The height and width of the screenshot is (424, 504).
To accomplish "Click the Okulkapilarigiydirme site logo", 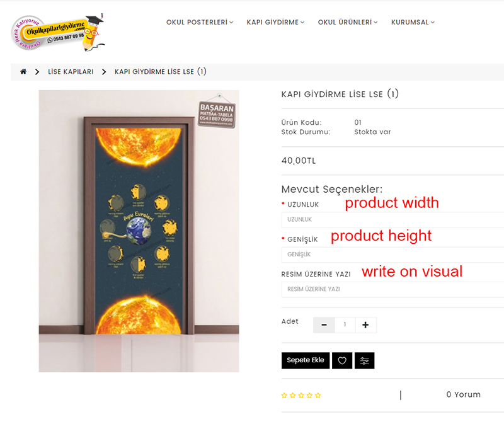I will 57,33.
